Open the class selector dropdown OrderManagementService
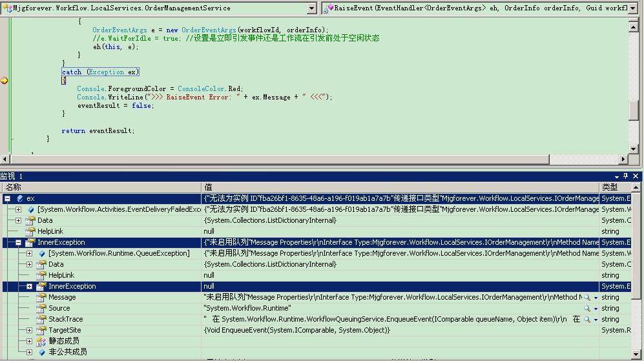The height and width of the screenshot is (361, 644). 312,8
